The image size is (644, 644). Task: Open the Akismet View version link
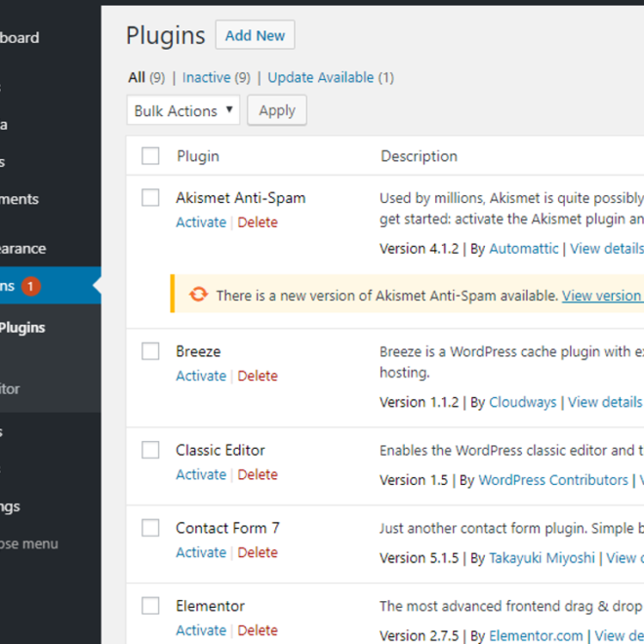[603, 296]
